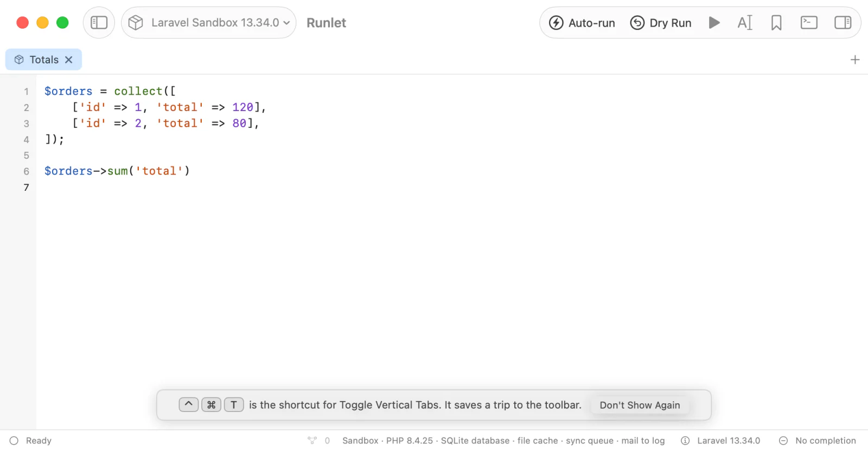This screenshot has width=868, height=451.
Task: Click the cube icon on Totals tab
Action: coord(19,60)
